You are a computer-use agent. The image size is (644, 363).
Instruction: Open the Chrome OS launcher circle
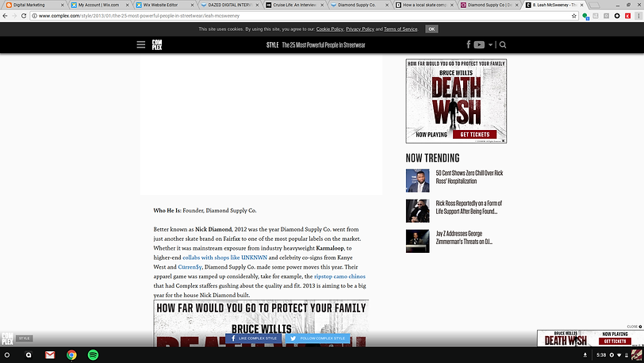point(7,355)
